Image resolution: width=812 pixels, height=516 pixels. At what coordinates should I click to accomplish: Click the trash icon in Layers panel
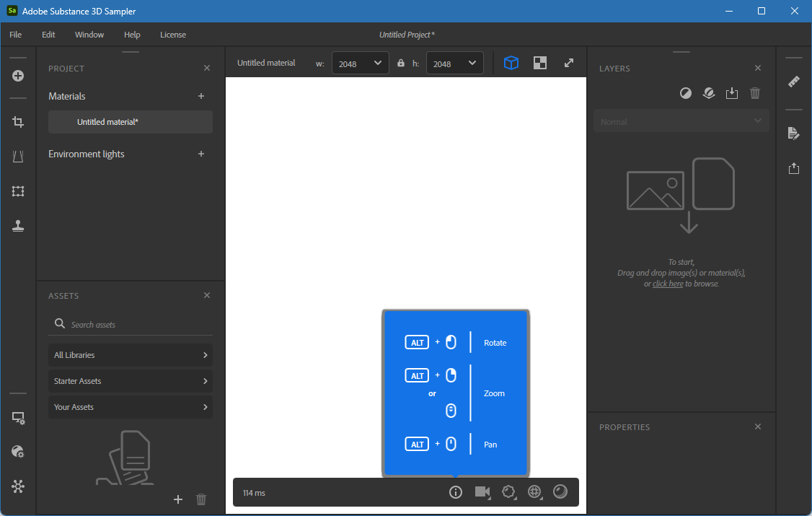(755, 93)
